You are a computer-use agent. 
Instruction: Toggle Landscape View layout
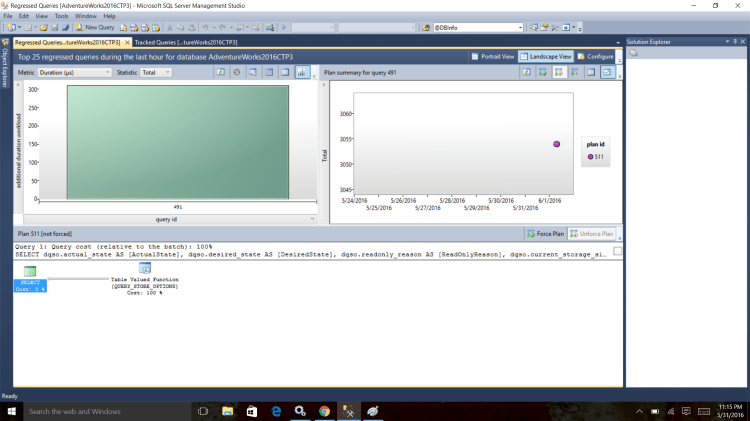(x=548, y=57)
